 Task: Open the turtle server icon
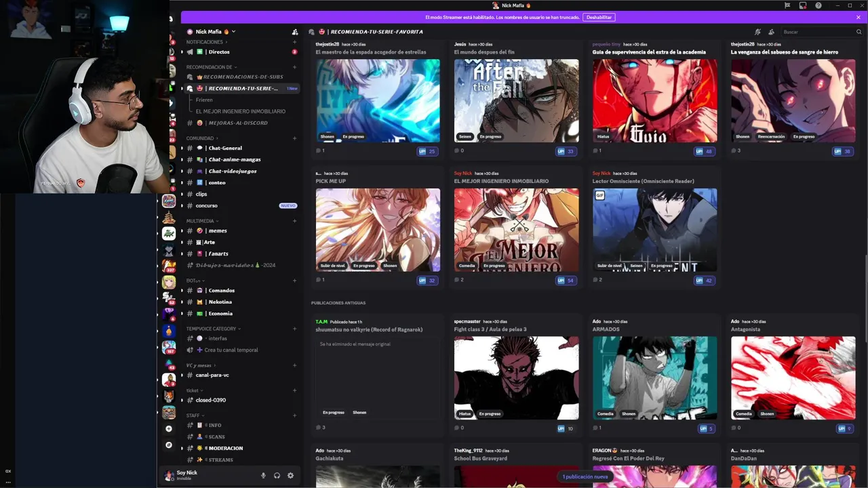click(169, 232)
